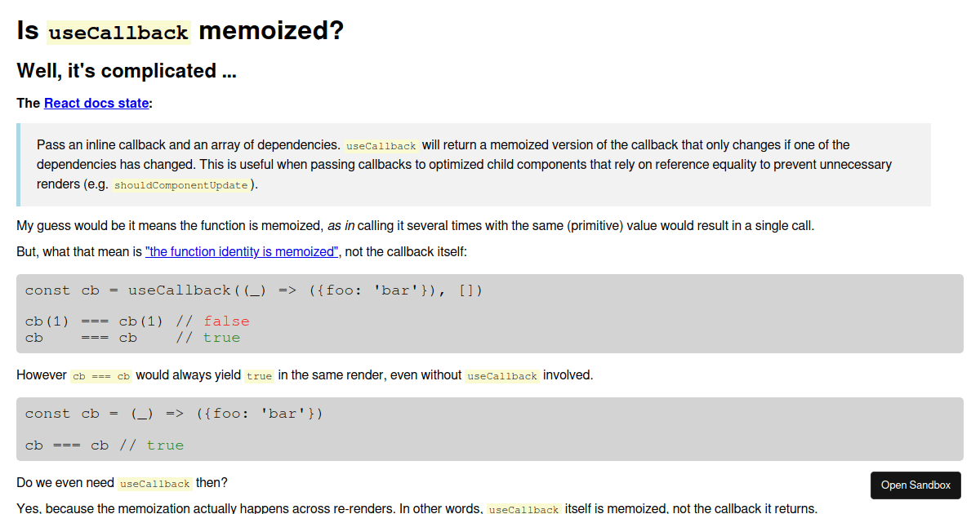Viewport: 980px width, 514px height.
Task: Click useCallback code before the word "involved"
Action: [503, 376]
